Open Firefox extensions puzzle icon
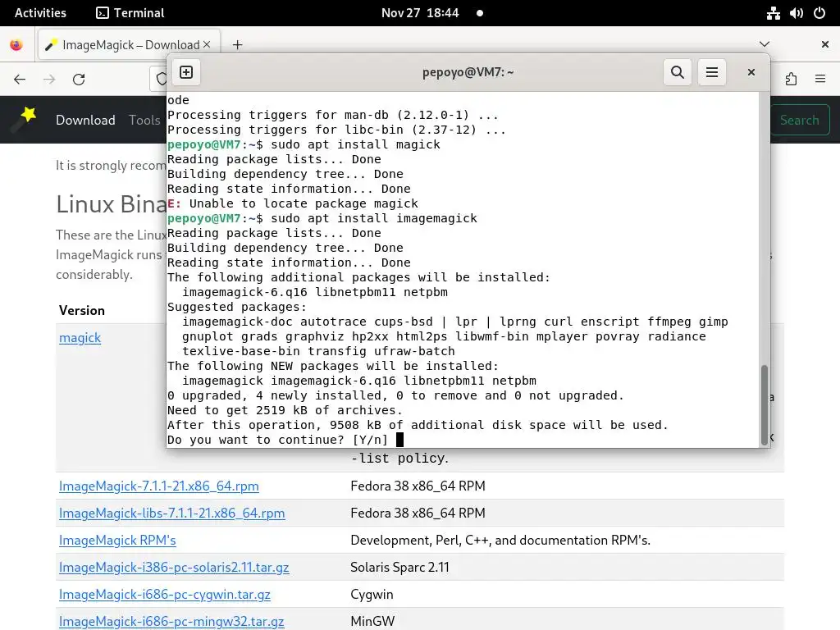 pos(791,80)
